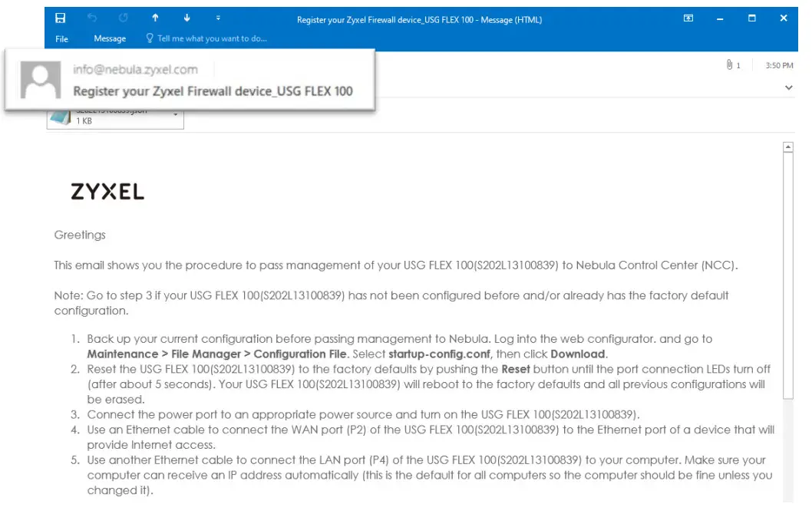The image size is (812, 527).
Task: Select the Previous Item up-arrow icon
Action: pos(155,18)
